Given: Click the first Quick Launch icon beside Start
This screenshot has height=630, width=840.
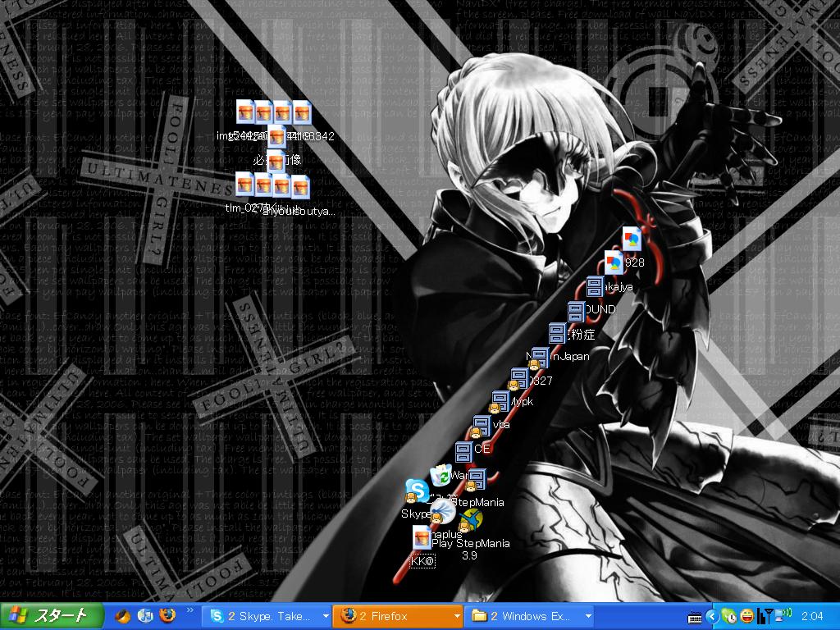Looking at the screenshot, I should (x=123, y=616).
